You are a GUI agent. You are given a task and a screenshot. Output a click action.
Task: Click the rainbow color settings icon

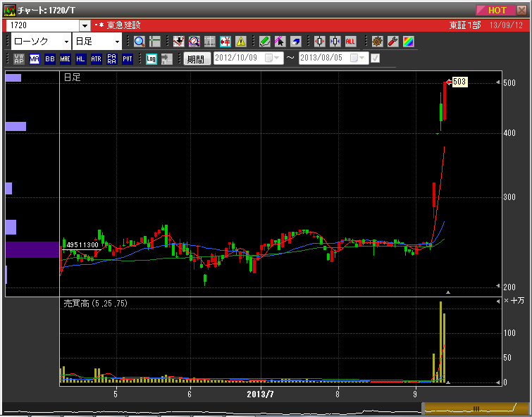click(408, 42)
